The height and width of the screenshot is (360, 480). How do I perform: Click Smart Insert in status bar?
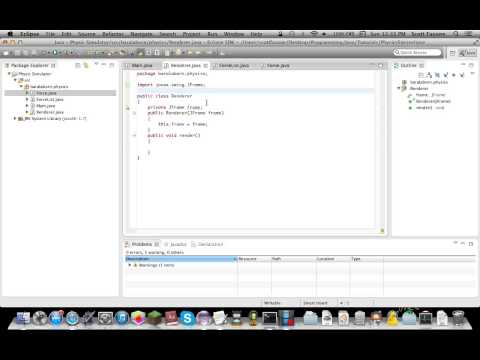[315, 303]
